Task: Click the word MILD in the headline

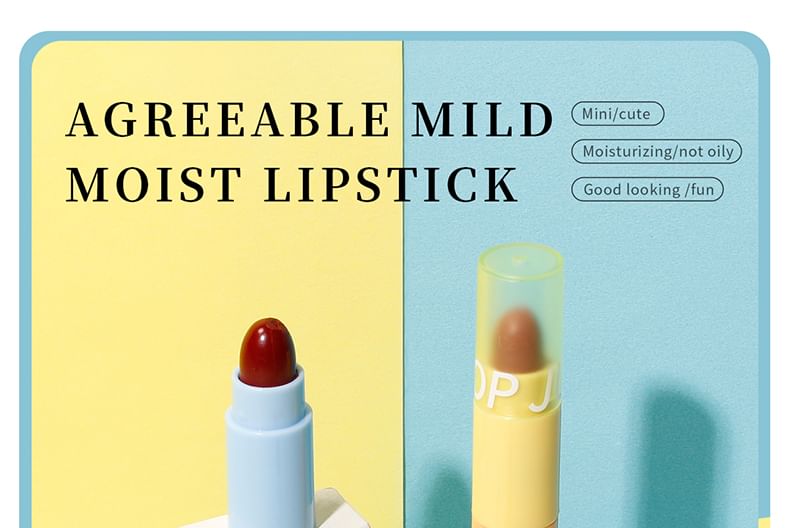Action: (483, 120)
